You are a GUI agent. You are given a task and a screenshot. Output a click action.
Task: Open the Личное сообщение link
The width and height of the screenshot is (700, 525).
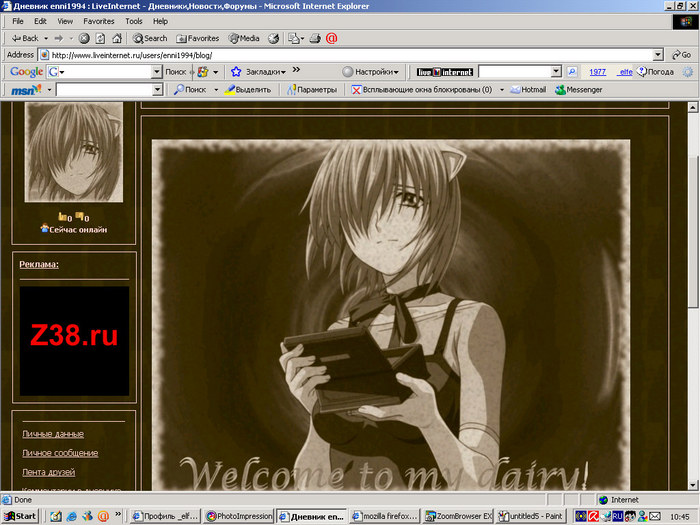(60, 453)
